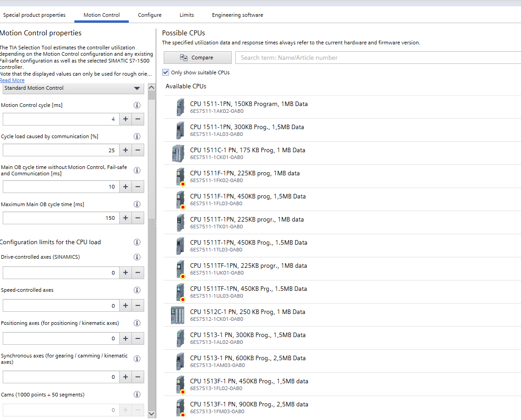Select CPU 1512C-1 PN, 250 KB entry
This screenshot has height=420, width=521.
(x=342, y=315)
